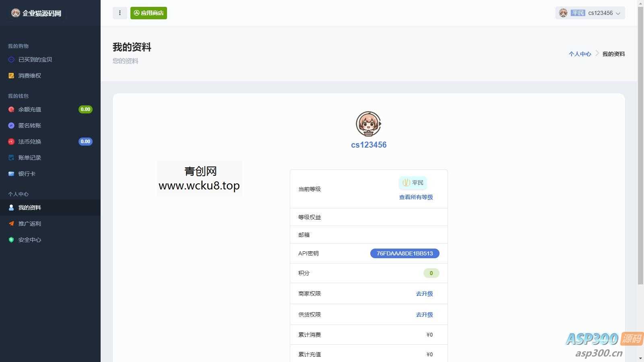Click the 消费维权 rights-protection icon

click(11, 75)
